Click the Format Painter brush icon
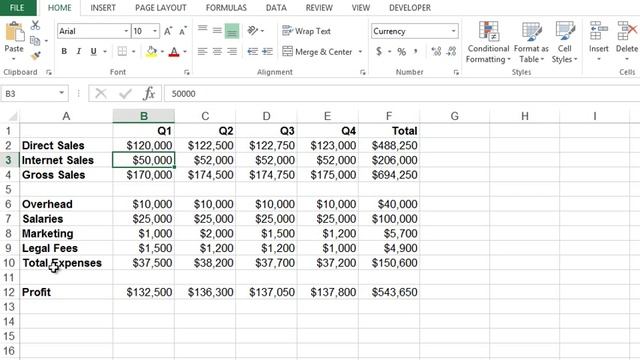 [x=36, y=56]
